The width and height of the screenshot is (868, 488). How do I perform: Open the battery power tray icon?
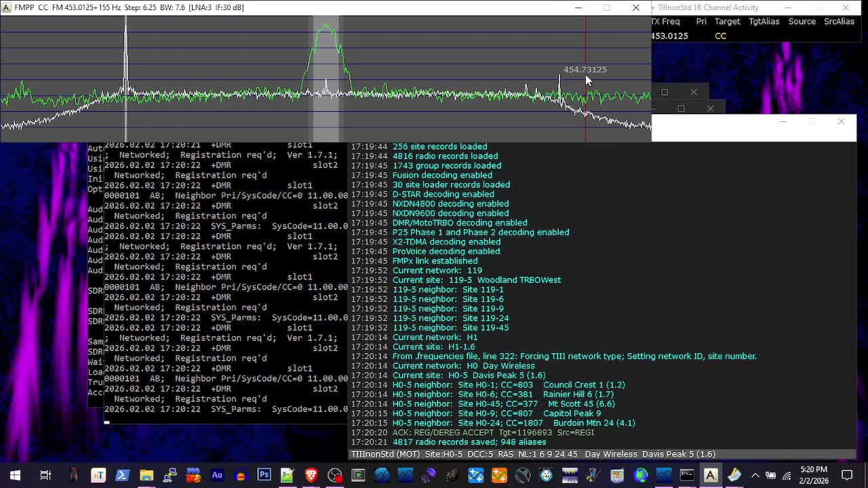770,475
